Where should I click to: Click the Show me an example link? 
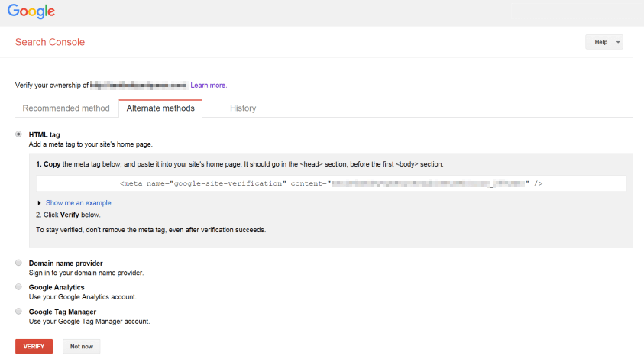pos(79,203)
